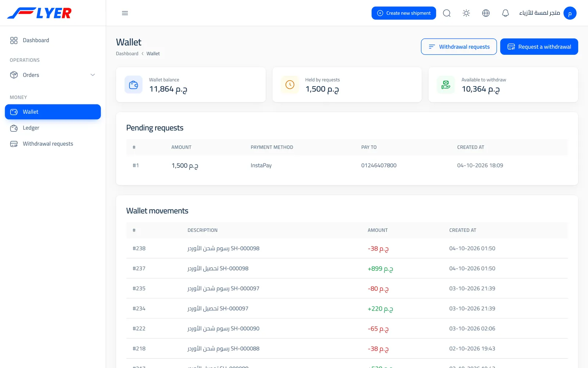This screenshot has height=368, width=588.
Task: Click the Dashboard grid icon in sidebar
Action: point(14,40)
